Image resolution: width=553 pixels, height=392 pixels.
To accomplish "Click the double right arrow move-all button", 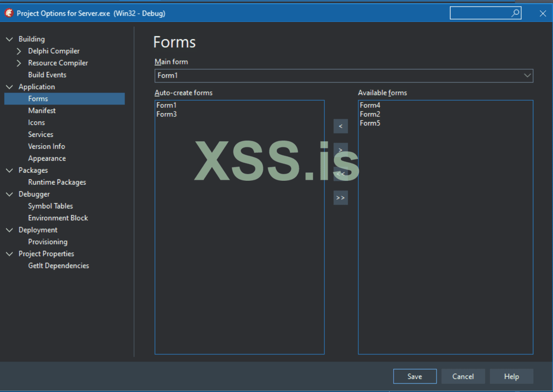I will coord(341,198).
